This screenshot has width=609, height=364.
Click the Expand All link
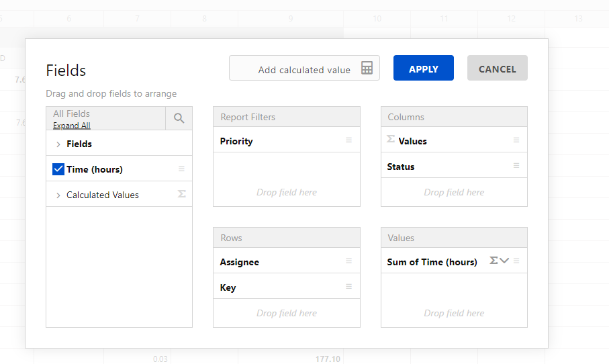click(x=71, y=126)
